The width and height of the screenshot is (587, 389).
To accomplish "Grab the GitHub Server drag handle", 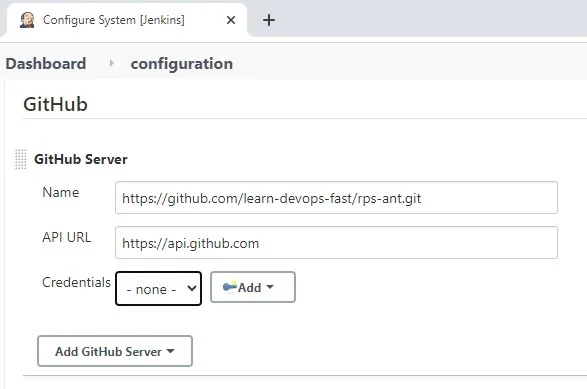I will (21, 159).
